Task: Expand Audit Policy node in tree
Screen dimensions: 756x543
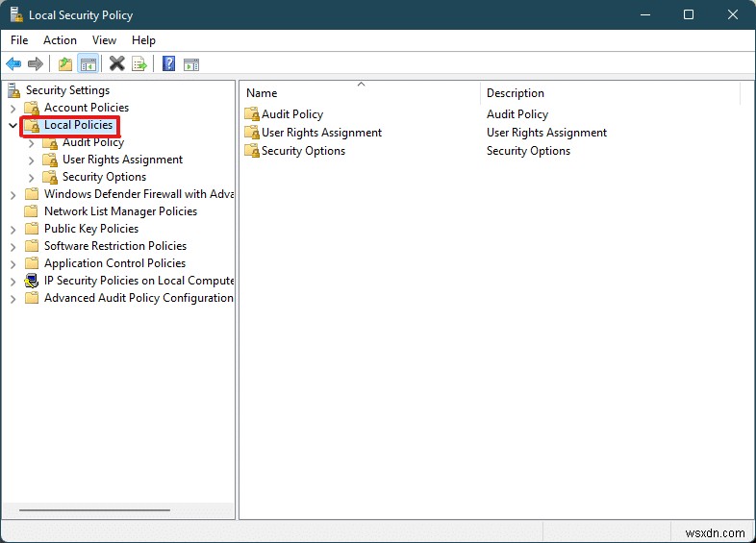Action: (x=32, y=143)
